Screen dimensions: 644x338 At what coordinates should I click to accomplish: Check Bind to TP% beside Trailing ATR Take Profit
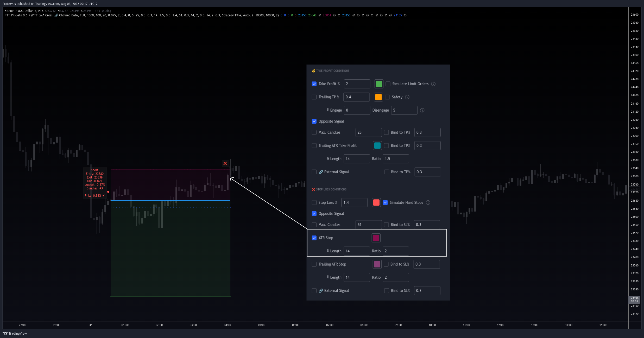tap(386, 146)
